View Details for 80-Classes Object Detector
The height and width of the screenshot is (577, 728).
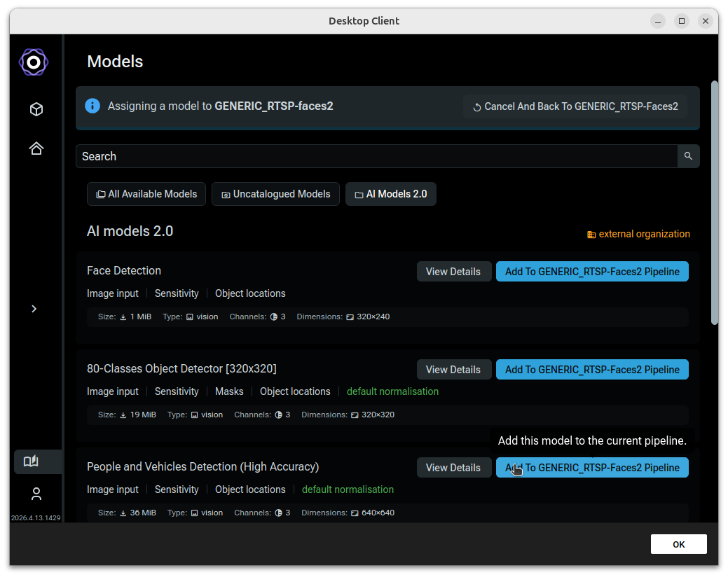tap(453, 370)
